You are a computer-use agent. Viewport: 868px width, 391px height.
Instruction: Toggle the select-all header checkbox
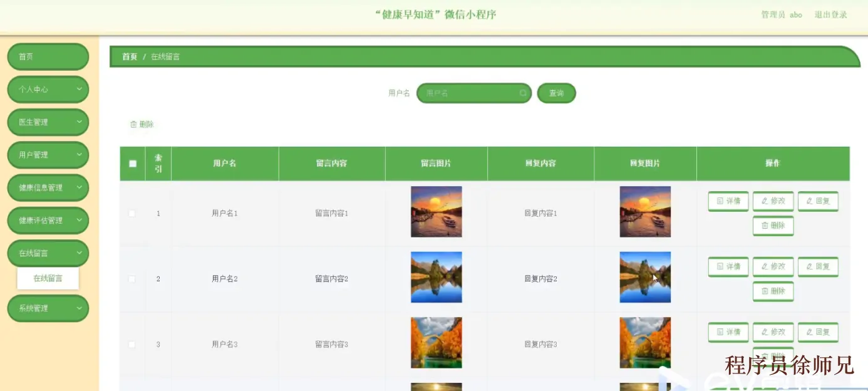[133, 164]
